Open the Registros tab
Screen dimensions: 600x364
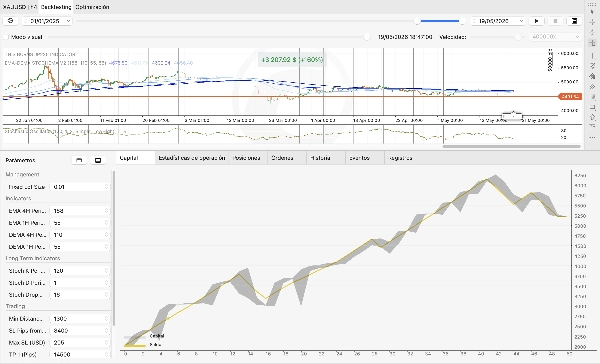tap(400, 158)
